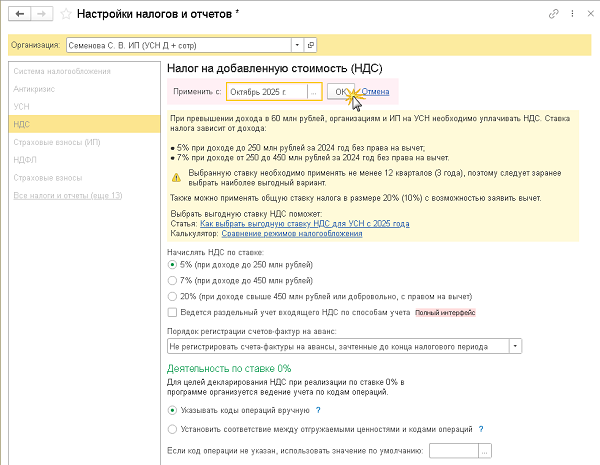600x465 pixels.
Task: Open default operation code selection button
Action: (485, 451)
